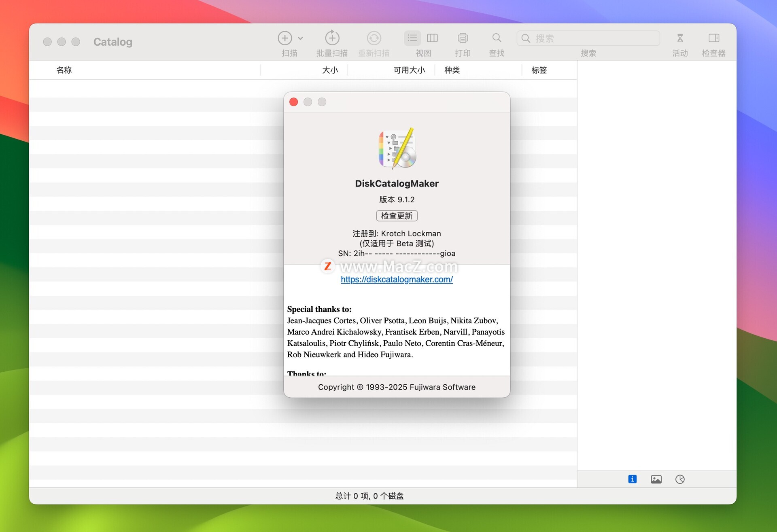
Task: Select the image preview tab icon in inspector
Action: point(656,479)
